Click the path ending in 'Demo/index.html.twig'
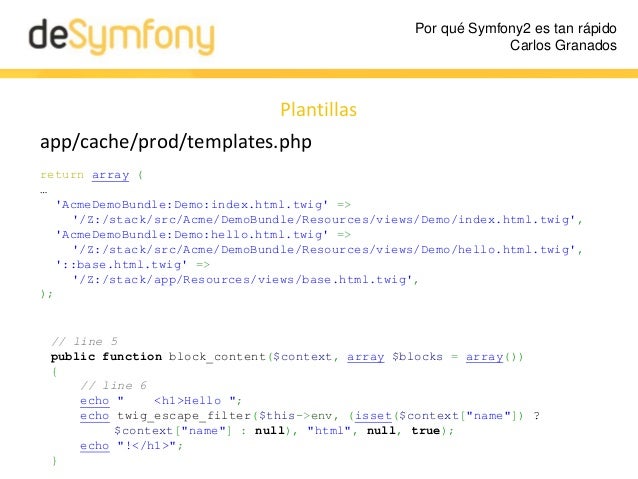Image resolution: width=638 pixels, height=479 pixels. (x=324, y=220)
